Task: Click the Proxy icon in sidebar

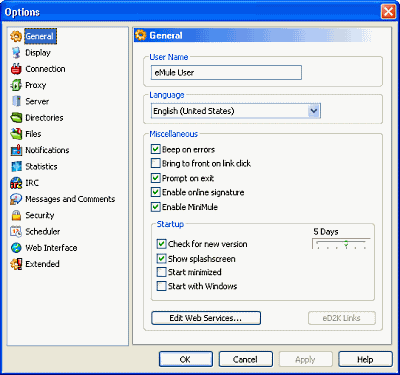Action: tap(16, 85)
